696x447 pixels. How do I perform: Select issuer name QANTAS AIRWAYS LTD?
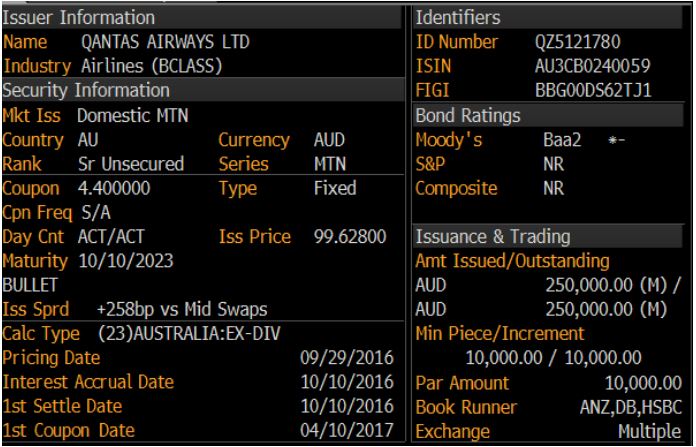[x=165, y=42]
